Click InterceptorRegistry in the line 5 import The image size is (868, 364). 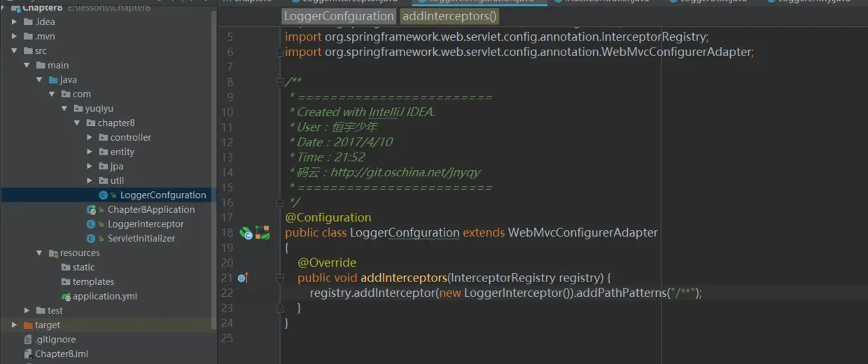tap(653, 36)
